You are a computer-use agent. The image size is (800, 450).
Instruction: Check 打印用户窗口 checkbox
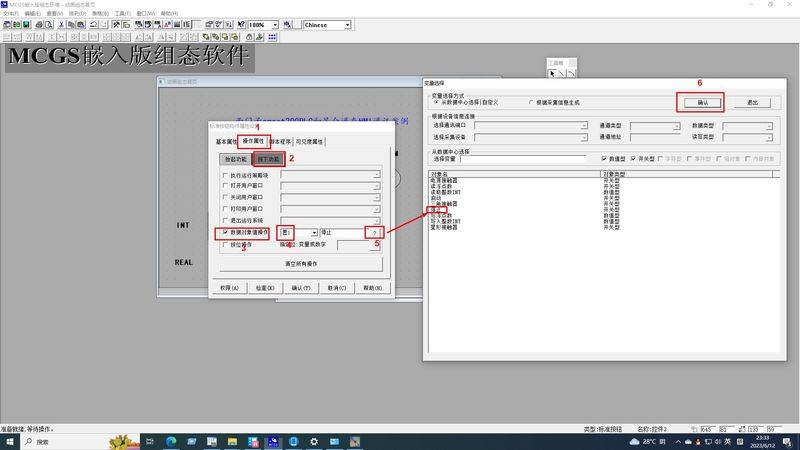[x=225, y=209]
